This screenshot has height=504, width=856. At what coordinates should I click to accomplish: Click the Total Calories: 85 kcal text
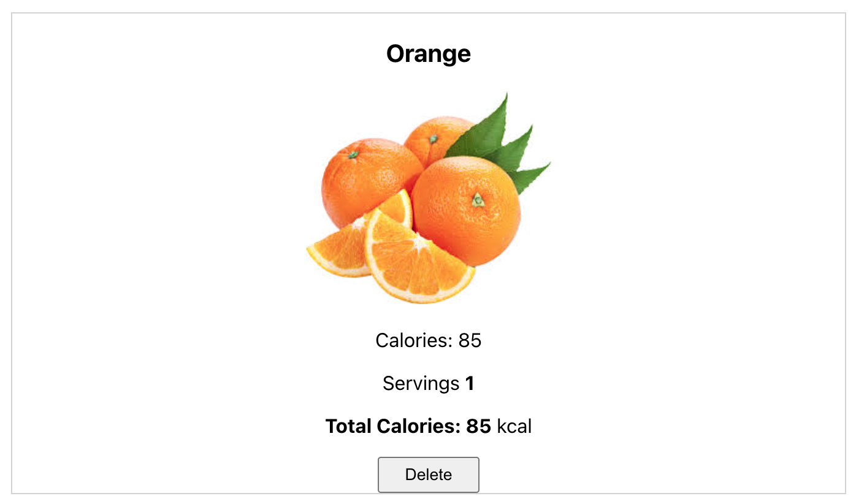click(428, 426)
